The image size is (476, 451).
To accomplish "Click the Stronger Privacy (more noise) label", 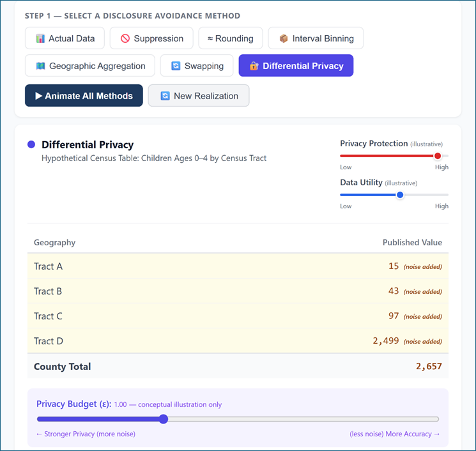I will point(86,434).
